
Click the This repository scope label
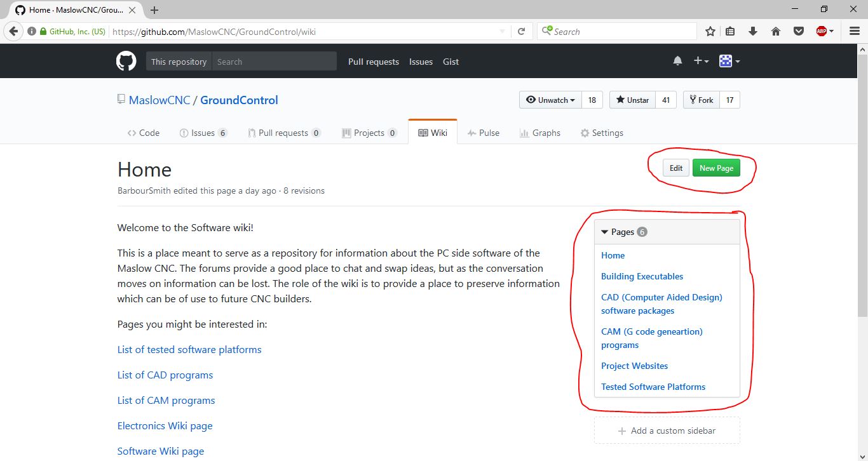(179, 62)
